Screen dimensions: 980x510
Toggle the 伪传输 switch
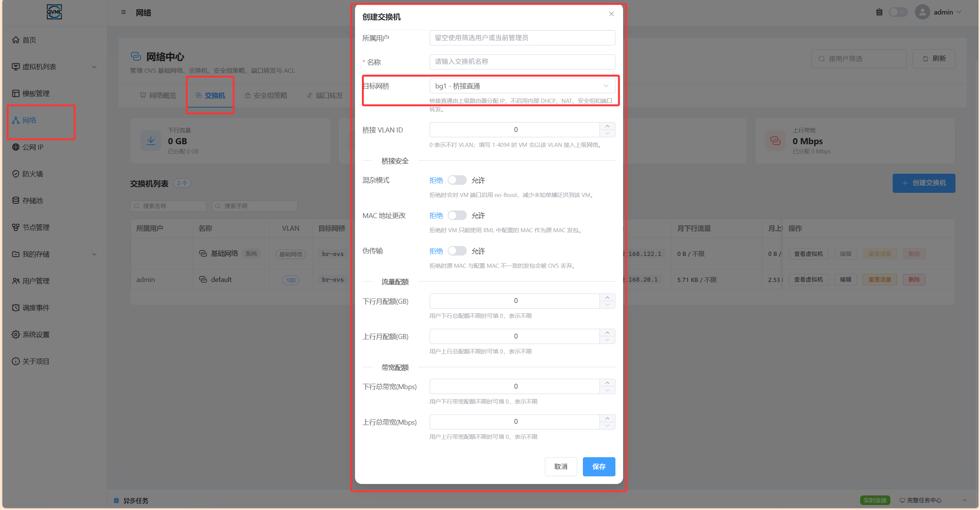tap(457, 251)
